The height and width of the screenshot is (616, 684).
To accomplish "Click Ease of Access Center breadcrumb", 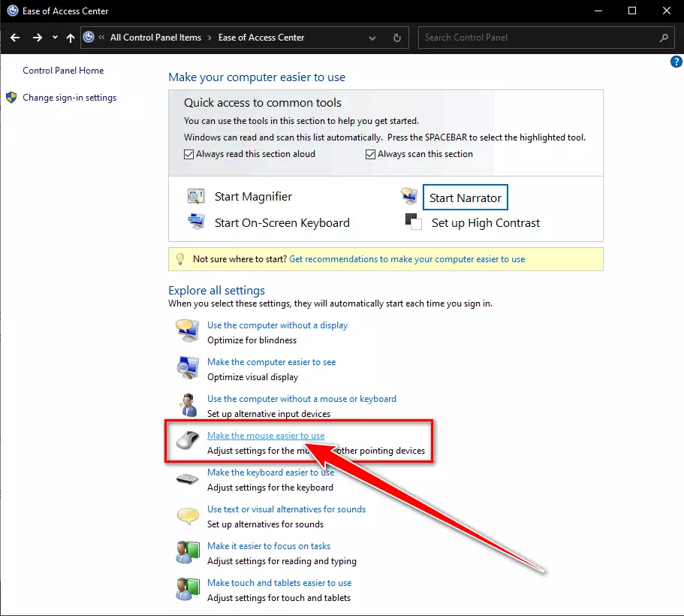I will click(x=261, y=38).
